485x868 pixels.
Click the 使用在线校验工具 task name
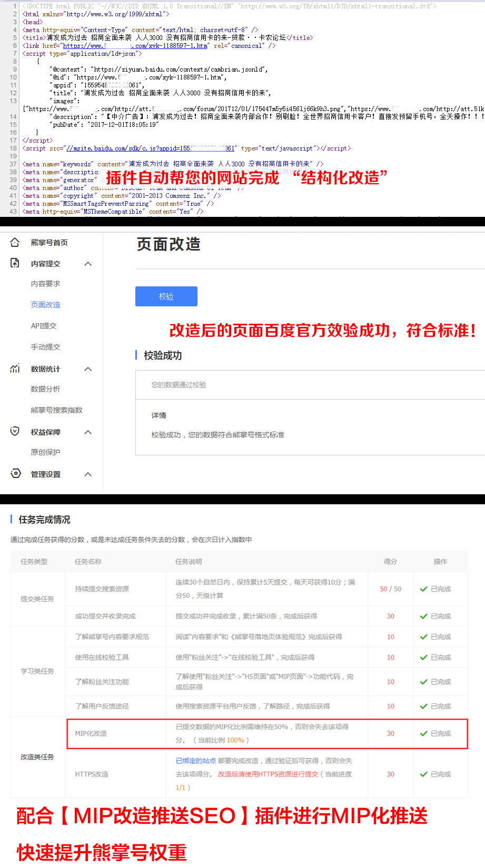(102, 657)
